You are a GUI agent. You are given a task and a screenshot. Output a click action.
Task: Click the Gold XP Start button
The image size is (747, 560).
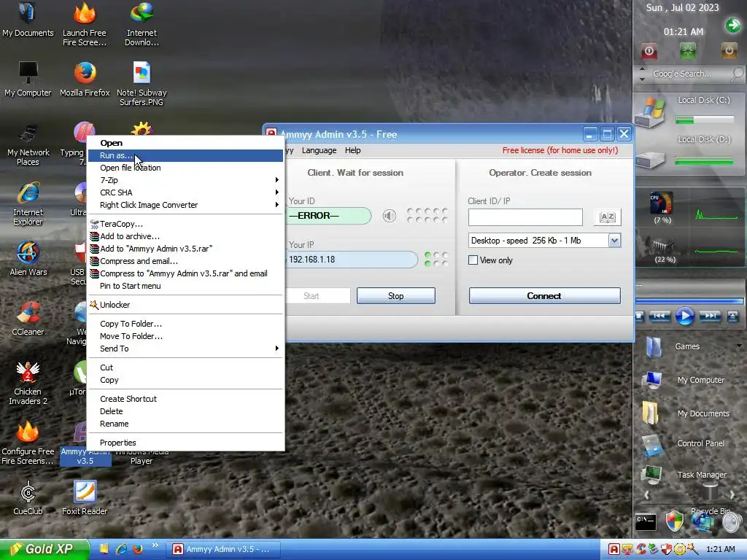44,549
